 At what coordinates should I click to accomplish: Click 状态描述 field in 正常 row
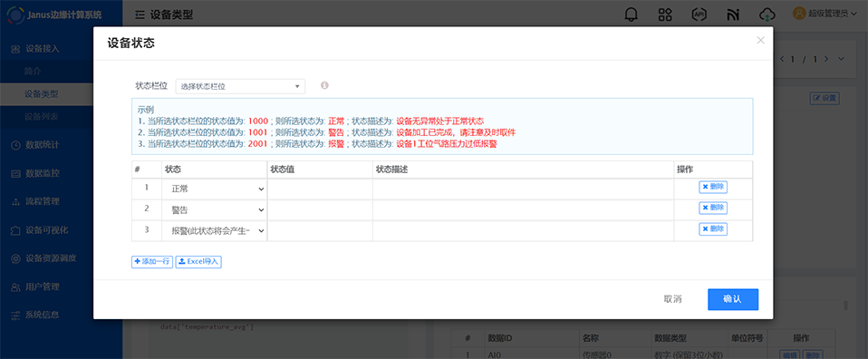[523, 189]
